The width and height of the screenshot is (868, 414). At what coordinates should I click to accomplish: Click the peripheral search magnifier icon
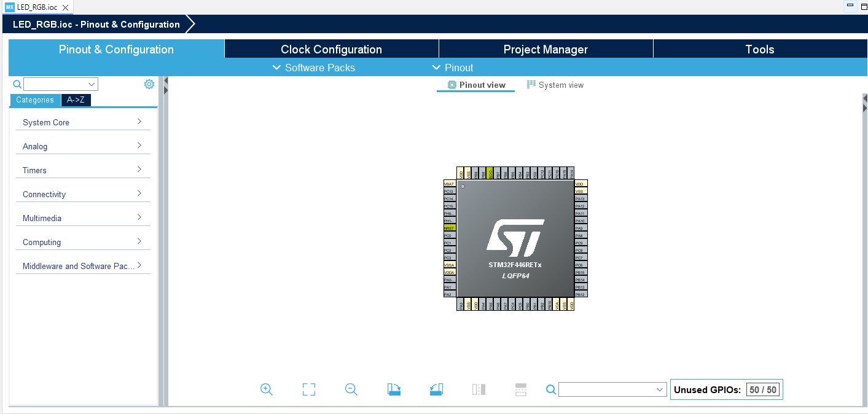[x=17, y=84]
